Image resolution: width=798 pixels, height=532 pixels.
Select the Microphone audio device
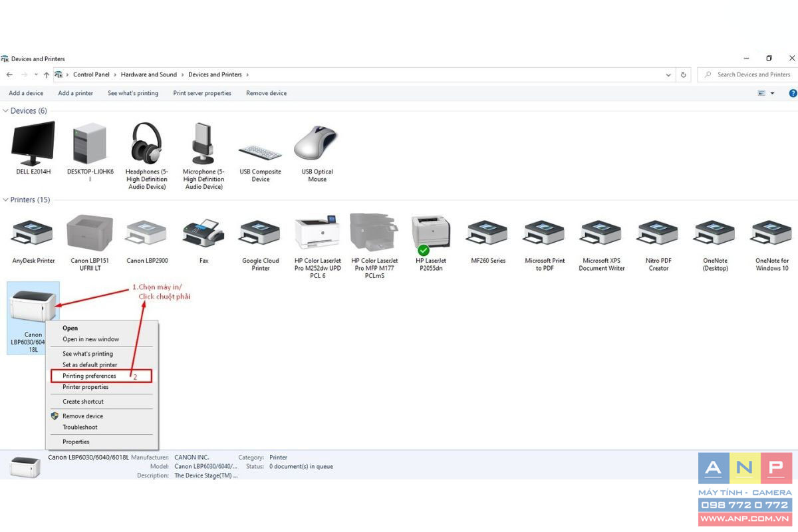203,156
